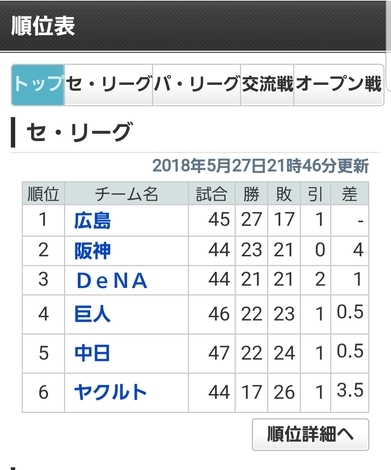Open the ヤクルト team link

click(x=111, y=392)
